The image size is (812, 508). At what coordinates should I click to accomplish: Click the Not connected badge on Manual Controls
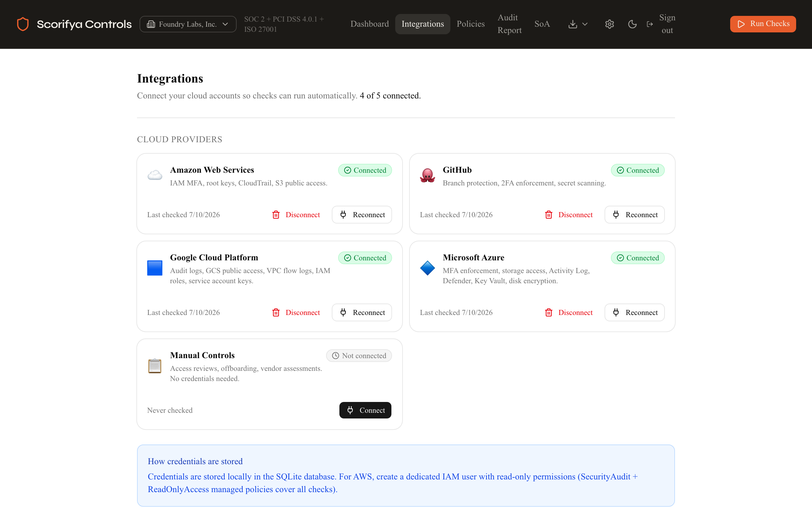[x=359, y=356]
